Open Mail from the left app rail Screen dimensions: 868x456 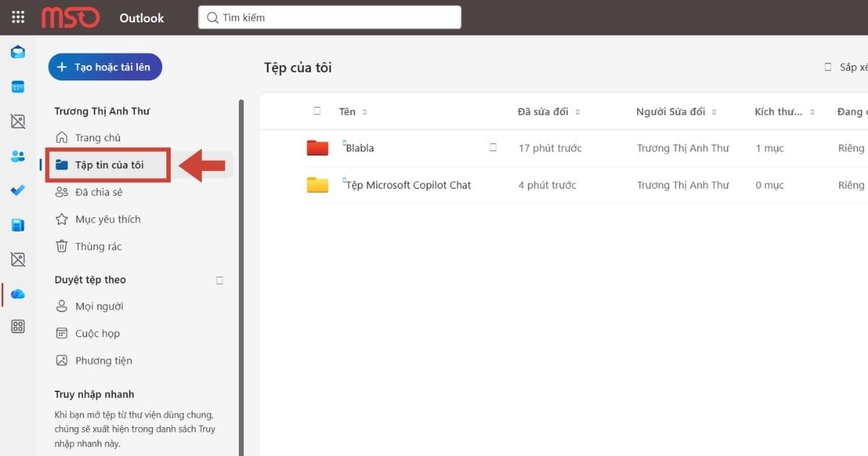[18, 52]
